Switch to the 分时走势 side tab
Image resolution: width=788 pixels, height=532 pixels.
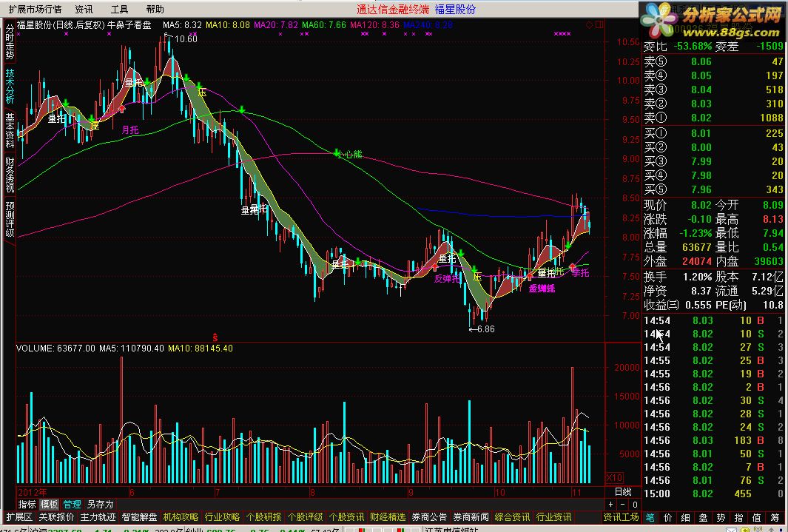pos(10,41)
